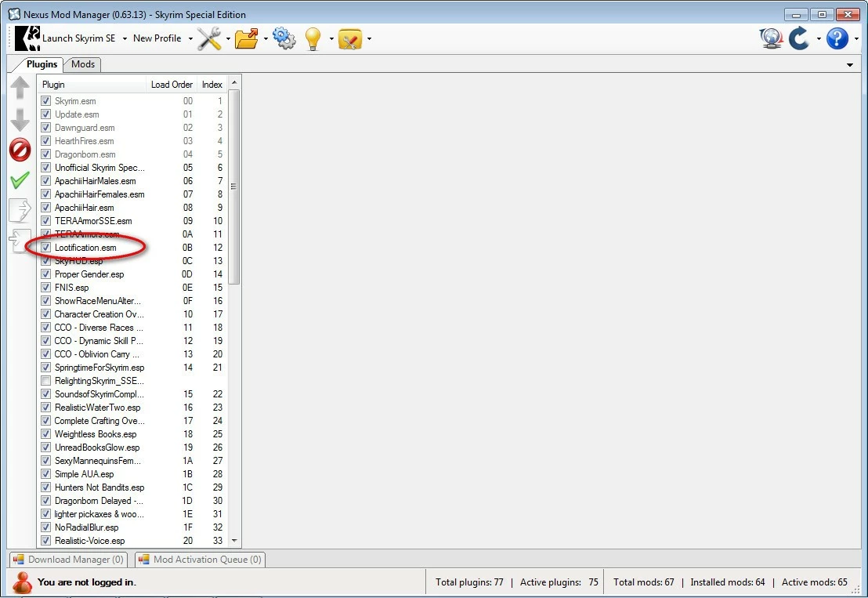Click the green enable all plugins checkmark

(x=20, y=180)
